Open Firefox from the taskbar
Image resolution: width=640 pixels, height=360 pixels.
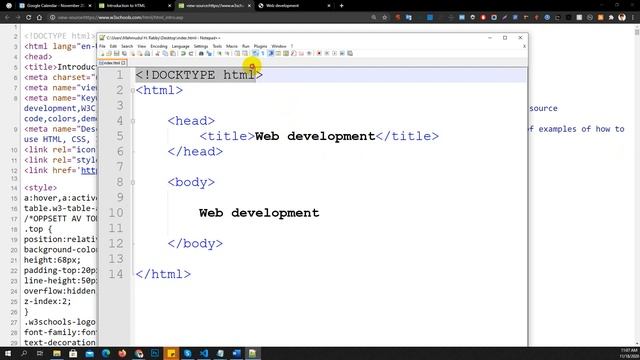122,353
